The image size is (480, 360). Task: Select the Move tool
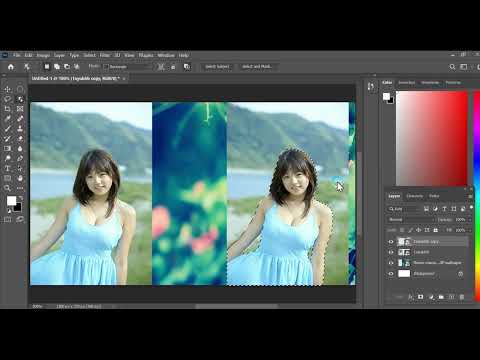point(8,89)
